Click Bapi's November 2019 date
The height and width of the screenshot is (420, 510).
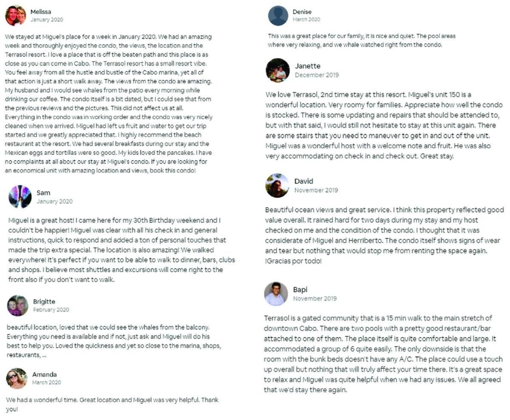(x=315, y=298)
